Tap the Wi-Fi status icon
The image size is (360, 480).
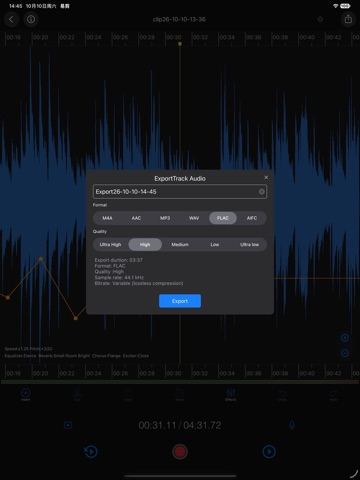pyautogui.click(x=335, y=6)
